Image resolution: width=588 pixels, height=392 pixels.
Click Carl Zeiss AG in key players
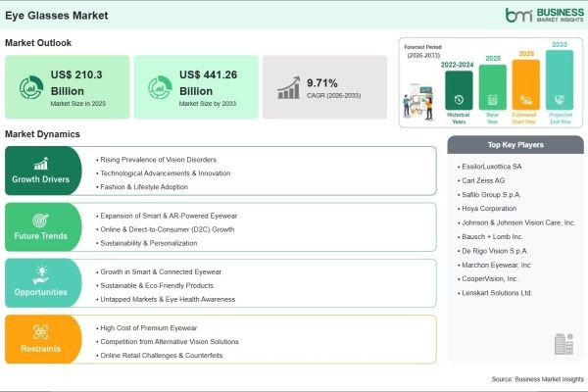click(483, 180)
